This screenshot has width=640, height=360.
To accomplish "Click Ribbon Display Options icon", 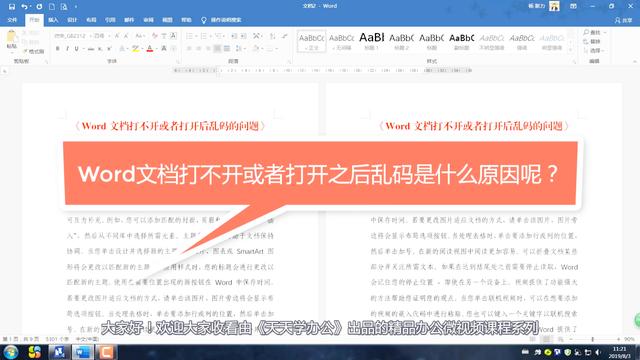I will [573, 6].
